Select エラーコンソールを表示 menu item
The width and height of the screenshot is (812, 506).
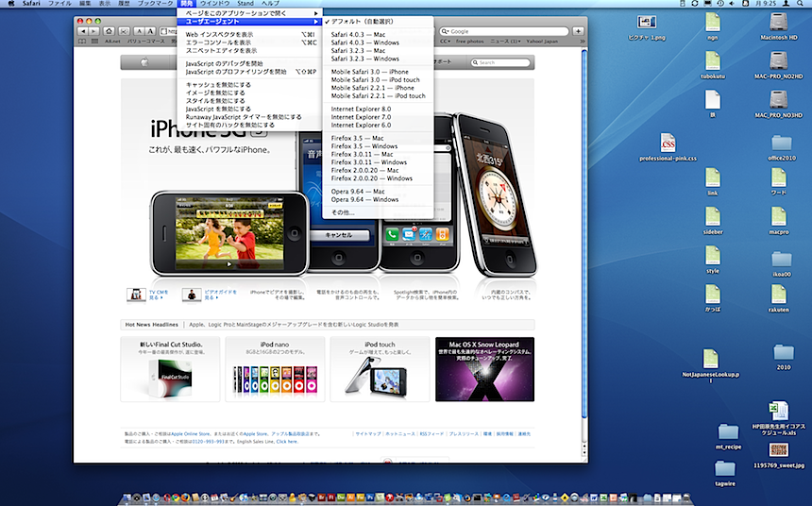pos(249,42)
